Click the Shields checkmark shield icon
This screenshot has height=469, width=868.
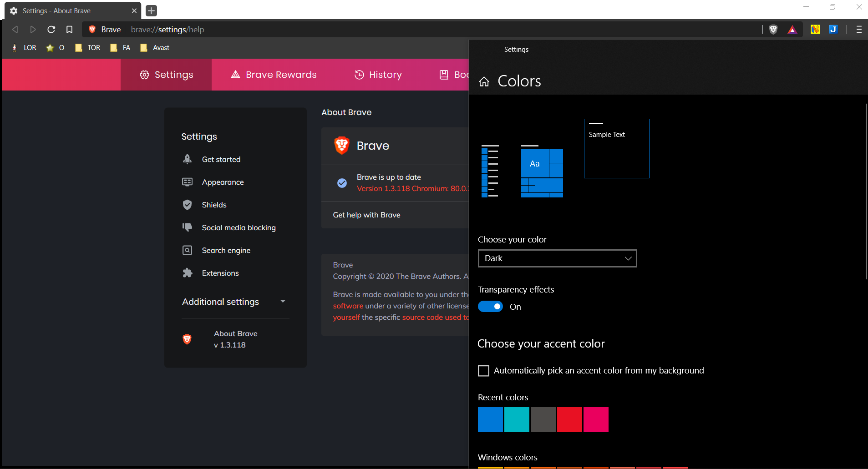click(x=187, y=205)
